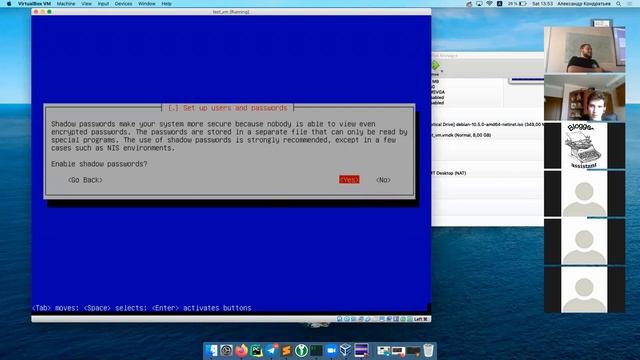Click the Desktop (NAT) network entry
640x360 pixels.
point(449,173)
